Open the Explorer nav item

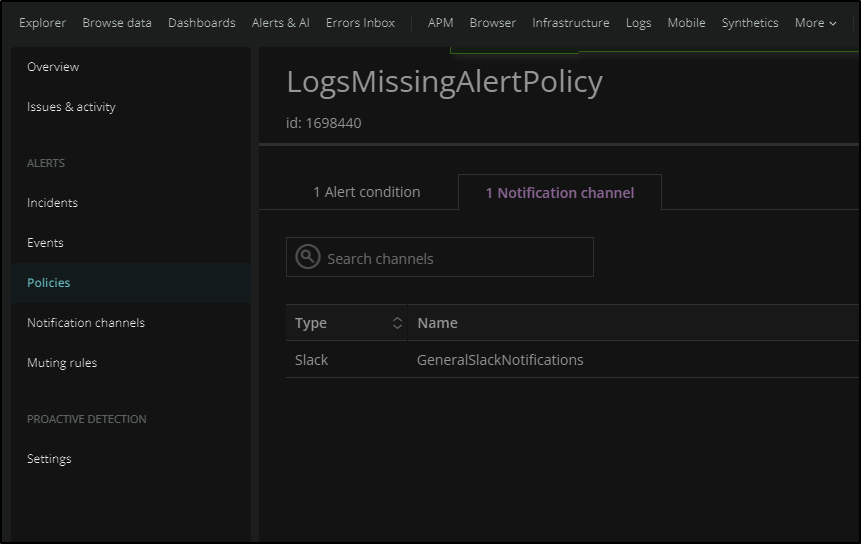(42, 23)
